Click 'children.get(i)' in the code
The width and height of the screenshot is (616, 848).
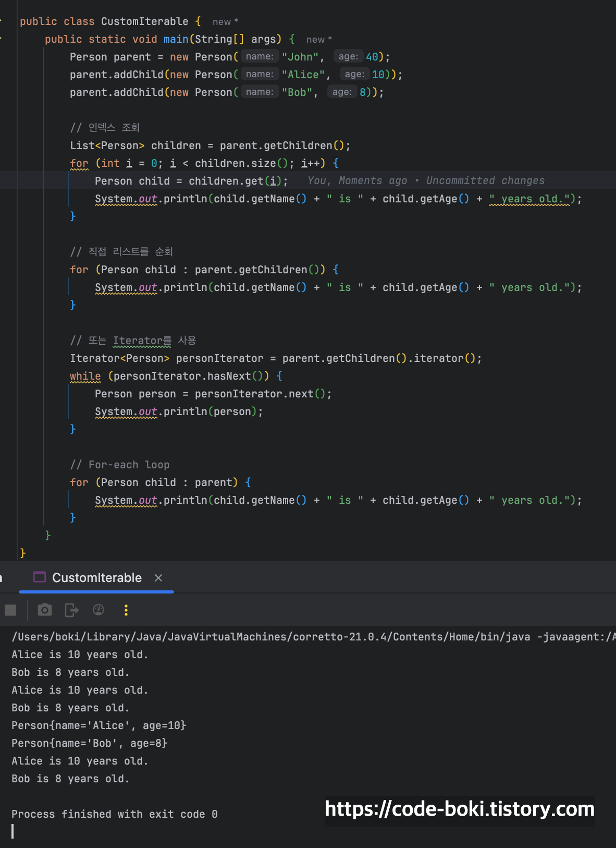pyautogui.click(x=235, y=181)
